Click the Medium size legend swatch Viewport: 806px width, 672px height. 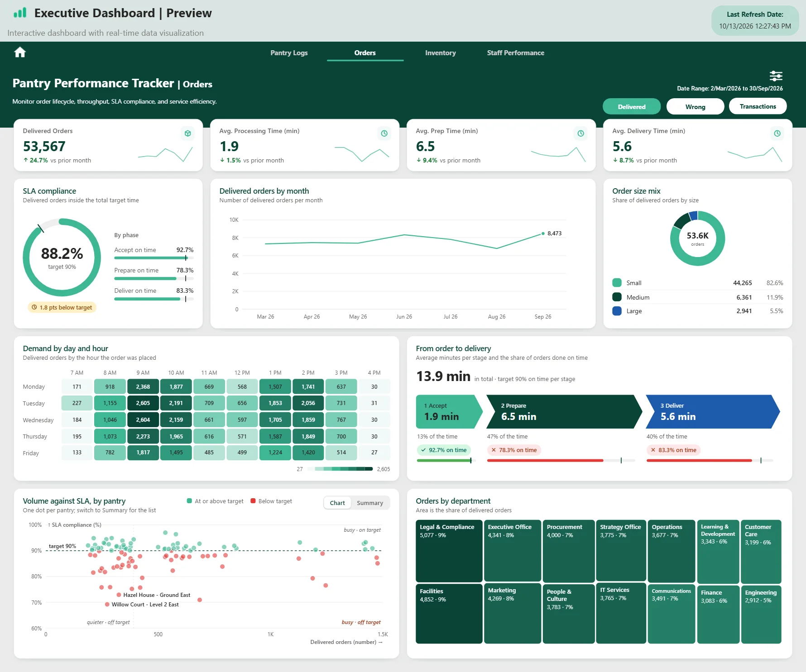[x=617, y=297]
